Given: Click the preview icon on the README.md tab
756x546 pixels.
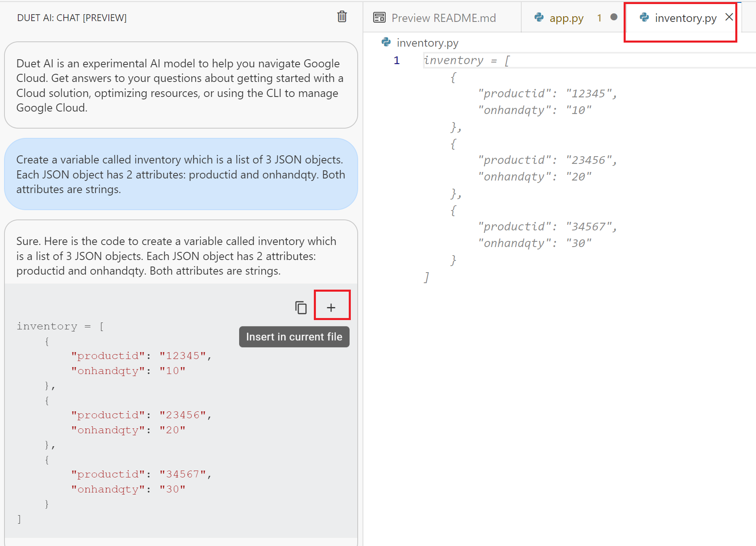Looking at the screenshot, I should click(x=379, y=17).
